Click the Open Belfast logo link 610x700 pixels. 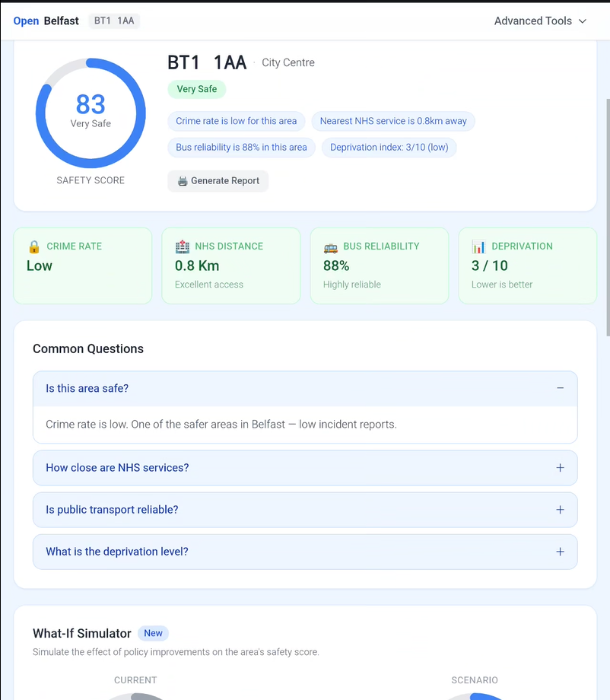46,21
